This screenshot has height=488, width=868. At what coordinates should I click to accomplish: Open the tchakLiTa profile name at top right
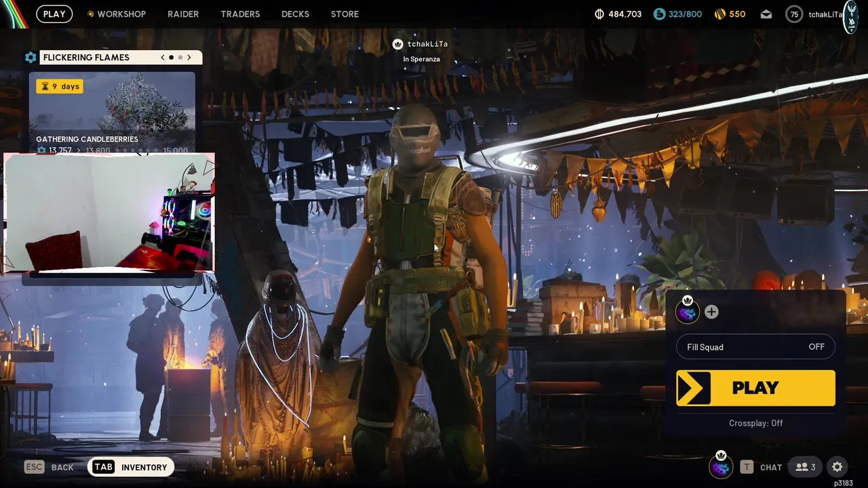825,14
